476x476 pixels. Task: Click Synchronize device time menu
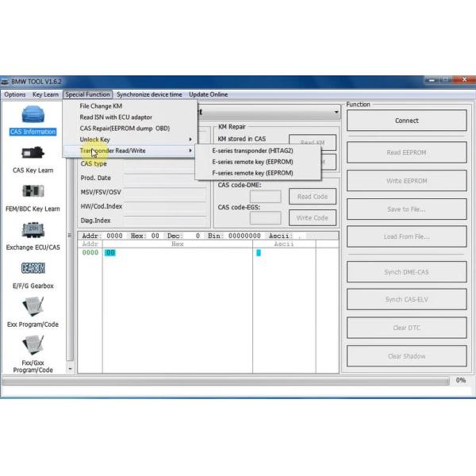[x=149, y=94]
